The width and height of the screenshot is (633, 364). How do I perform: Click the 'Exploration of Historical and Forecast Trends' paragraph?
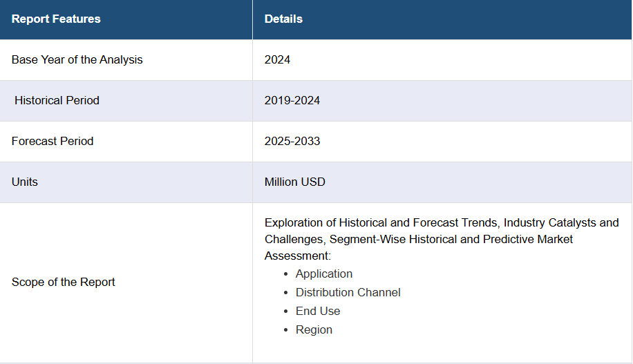[x=442, y=239]
